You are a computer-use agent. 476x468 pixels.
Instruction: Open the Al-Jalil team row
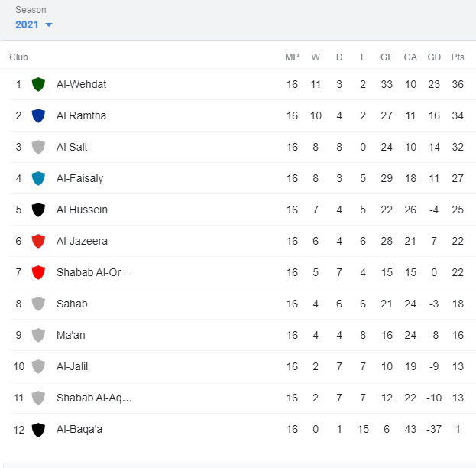click(x=242, y=366)
